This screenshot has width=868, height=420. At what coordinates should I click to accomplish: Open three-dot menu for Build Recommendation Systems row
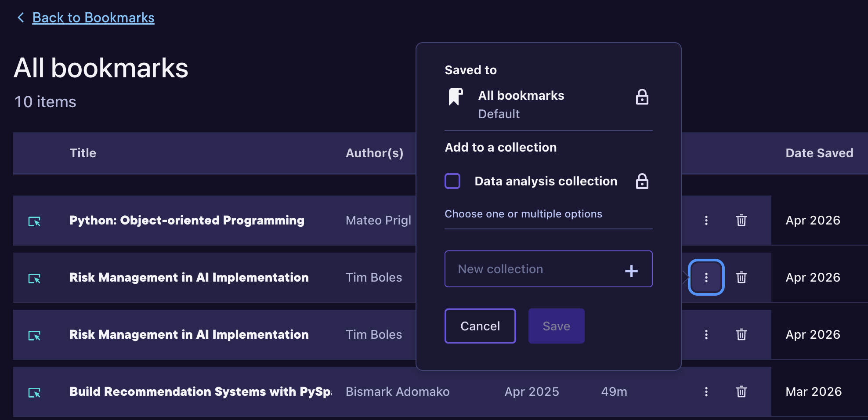[706, 391]
